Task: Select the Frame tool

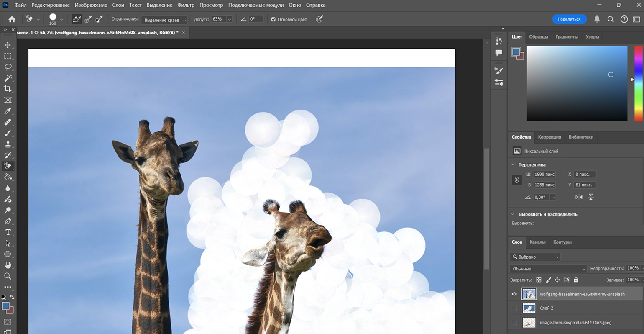Action: click(x=8, y=100)
